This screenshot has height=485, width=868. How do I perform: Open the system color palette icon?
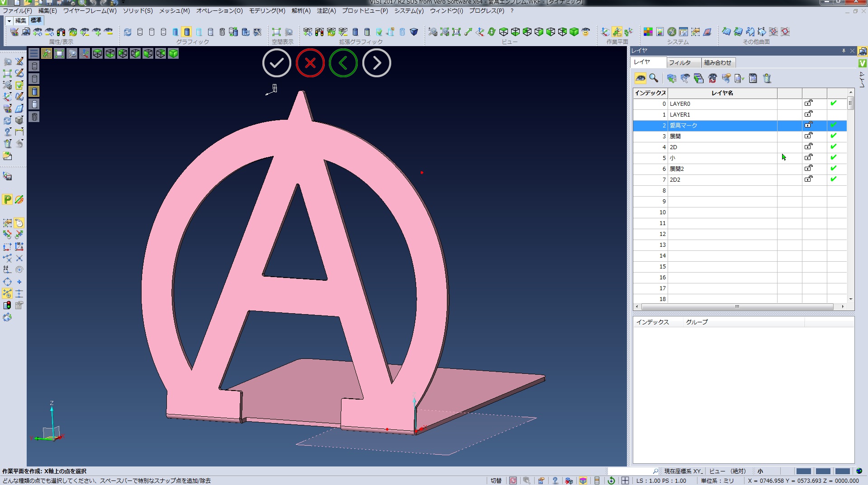(x=648, y=32)
